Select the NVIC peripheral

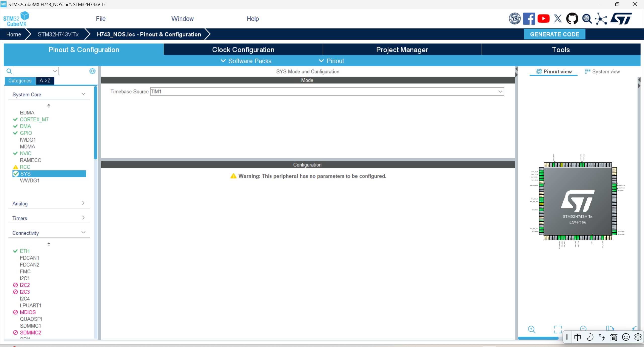(x=26, y=153)
